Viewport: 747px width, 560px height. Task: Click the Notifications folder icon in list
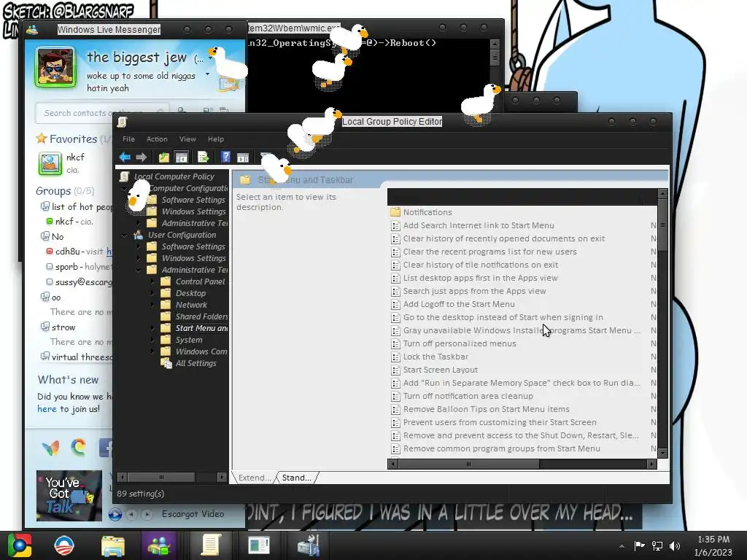pyautogui.click(x=395, y=212)
